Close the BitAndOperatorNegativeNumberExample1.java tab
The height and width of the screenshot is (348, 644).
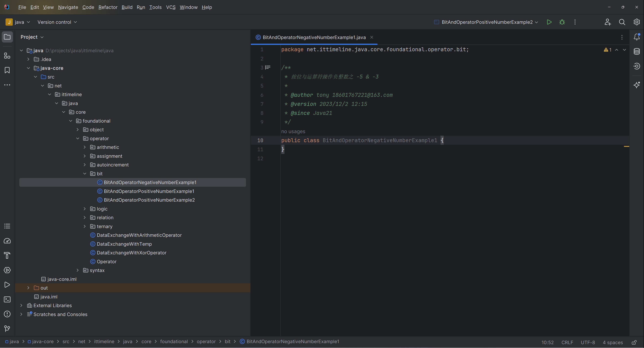(372, 37)
